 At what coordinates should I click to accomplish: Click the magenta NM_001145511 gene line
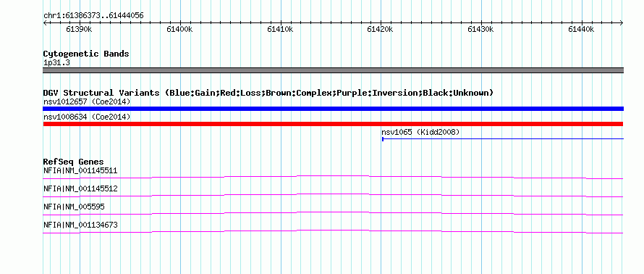click(x=333, y=176)
